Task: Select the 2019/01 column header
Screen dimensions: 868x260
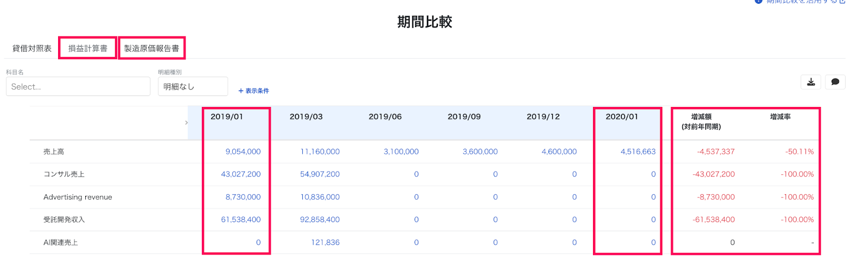Action: (227, 117)
